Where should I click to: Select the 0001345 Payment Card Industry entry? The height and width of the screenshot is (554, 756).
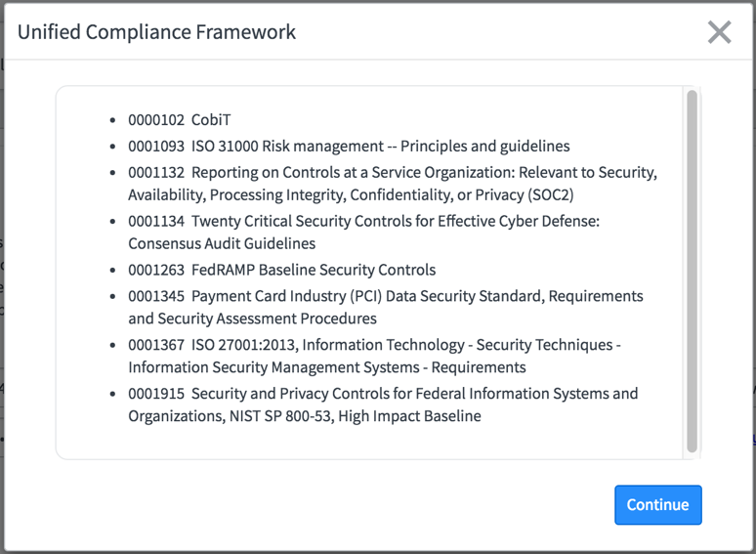coord(385,307)
